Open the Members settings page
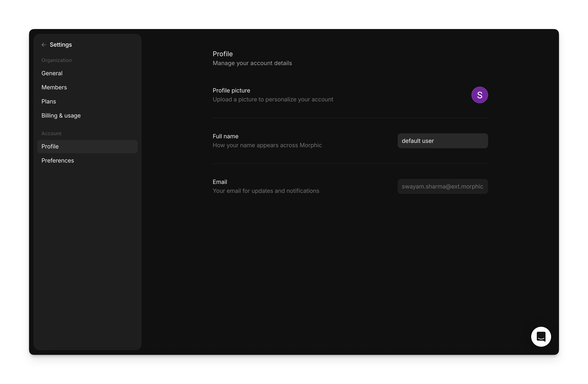 tap(54, 87)
